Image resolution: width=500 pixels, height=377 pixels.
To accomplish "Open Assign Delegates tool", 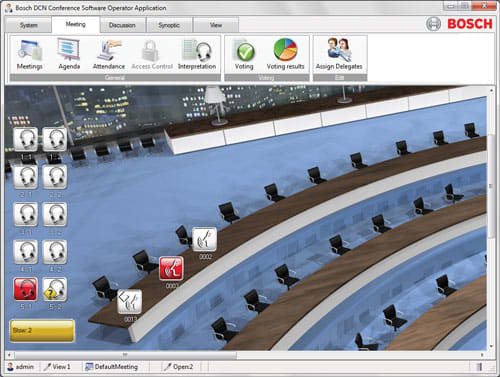I will point(339,55).
